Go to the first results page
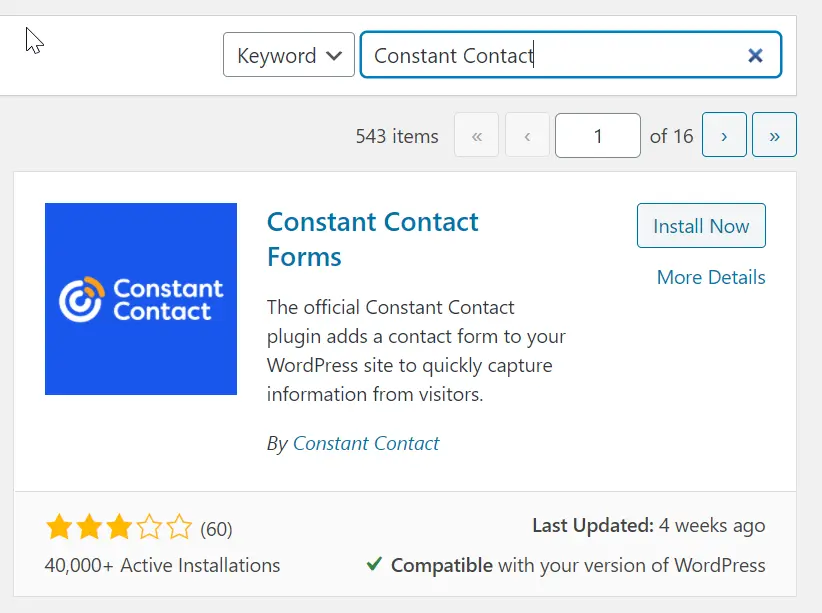Image resolution: width=822 pixels, height=613 pixels. coord(477,136)
